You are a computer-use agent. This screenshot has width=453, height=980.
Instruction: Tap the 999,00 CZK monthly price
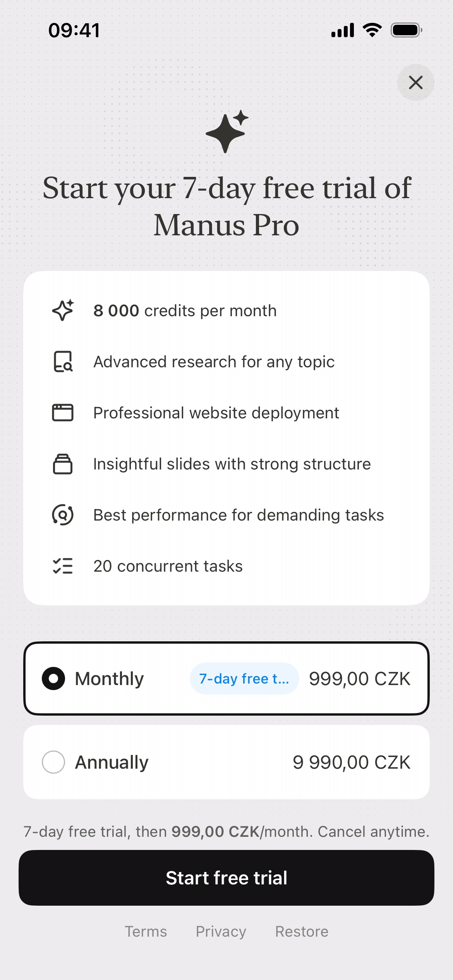[x=359, y=678]
